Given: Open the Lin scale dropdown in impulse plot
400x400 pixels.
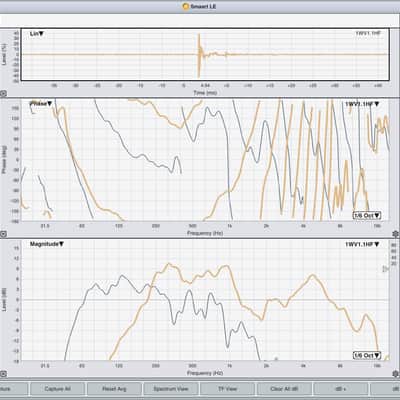Looking at the screenshot, I should (x=37, y=34).
